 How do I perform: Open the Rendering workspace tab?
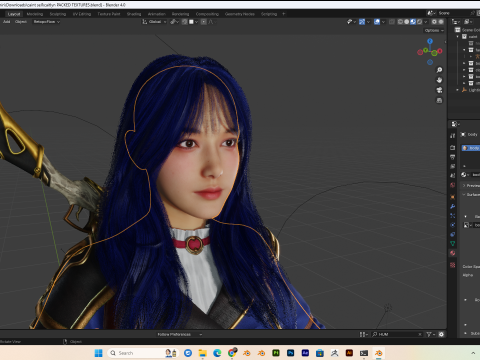tap(180, 14)
